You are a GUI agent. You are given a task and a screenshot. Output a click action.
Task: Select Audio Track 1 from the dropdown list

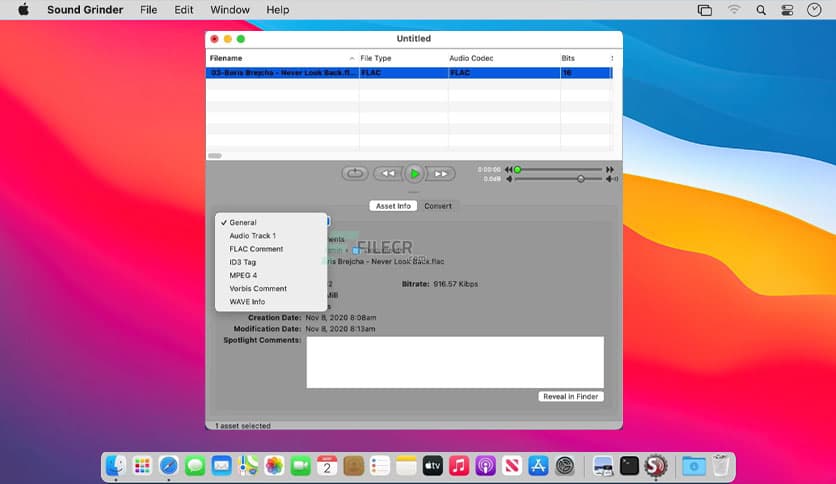(x=252, y=236)
